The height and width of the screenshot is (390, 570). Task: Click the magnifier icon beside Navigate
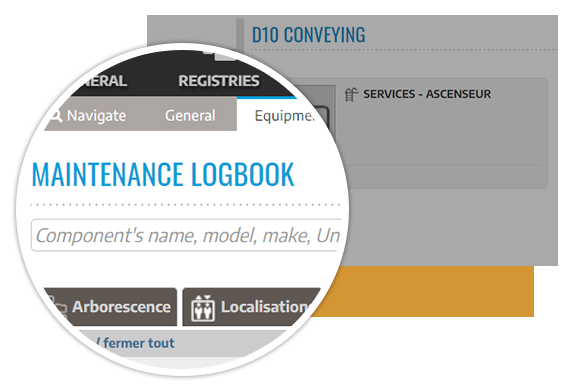56,116
